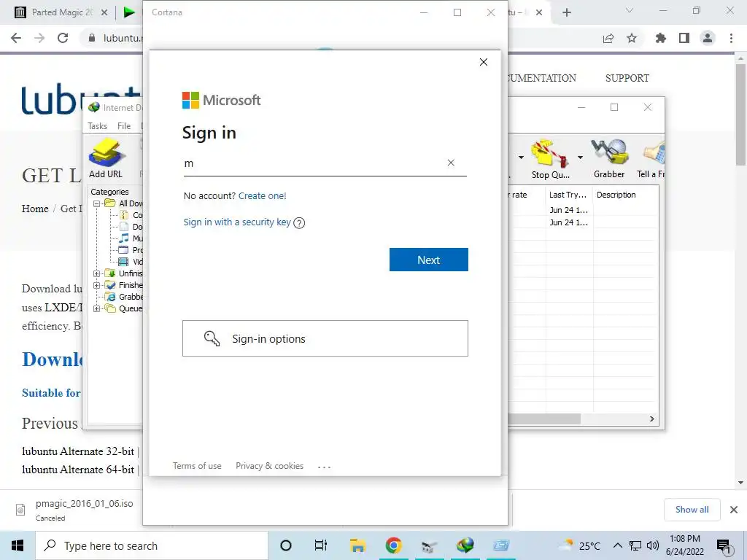Toggle Chrome side panel icon
The image size is (747, 560).
coord(684,38)
